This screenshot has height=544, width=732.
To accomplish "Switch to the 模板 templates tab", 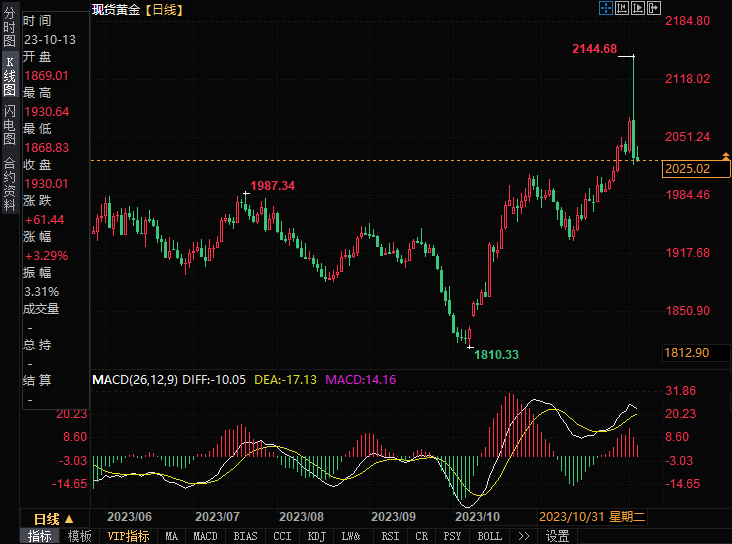I will (79, 536).
